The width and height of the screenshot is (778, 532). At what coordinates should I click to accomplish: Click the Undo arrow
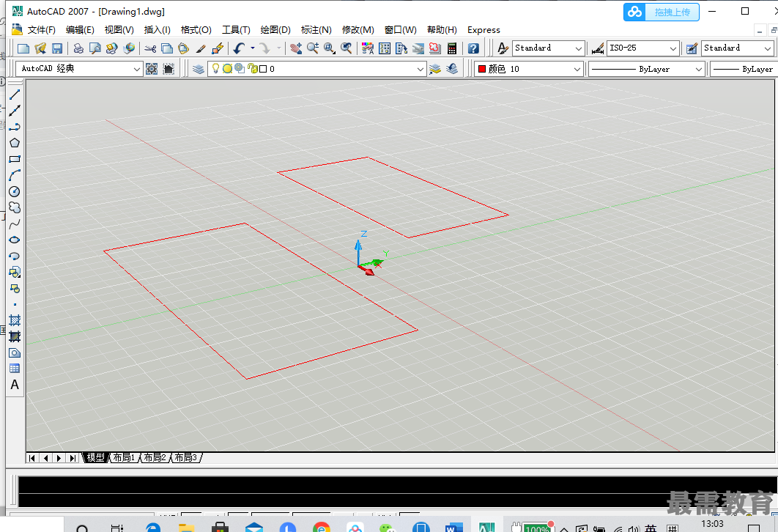tap(240, 48)
